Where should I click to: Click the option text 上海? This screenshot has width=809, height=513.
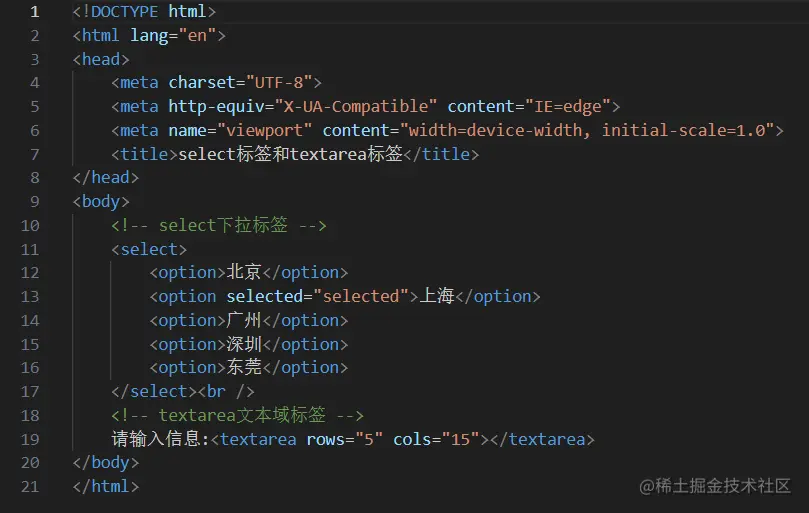point(437,296)
